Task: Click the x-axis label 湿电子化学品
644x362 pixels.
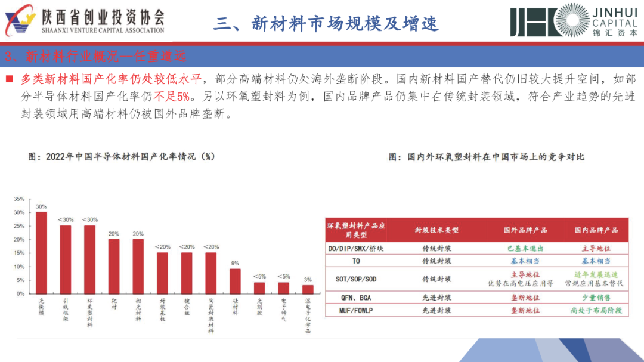Action: pyautogui.click(x=308, y=315)
